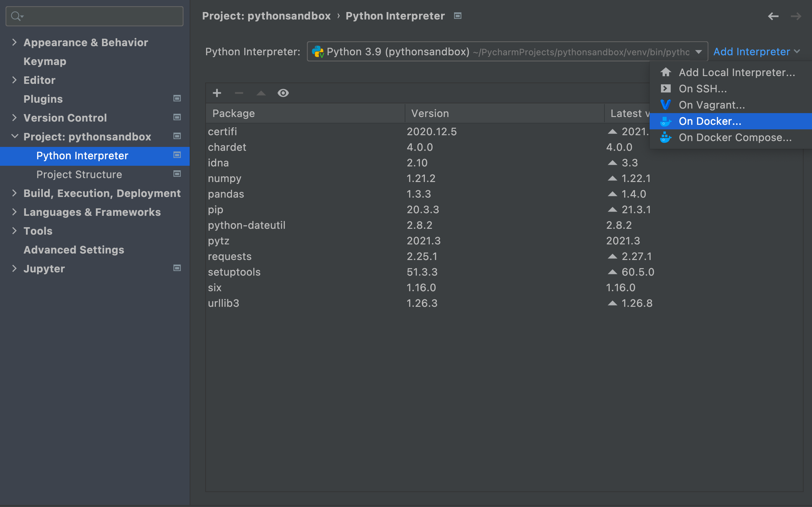Open Plugins settings page
812x507 pixels.
tap(43, 99)
